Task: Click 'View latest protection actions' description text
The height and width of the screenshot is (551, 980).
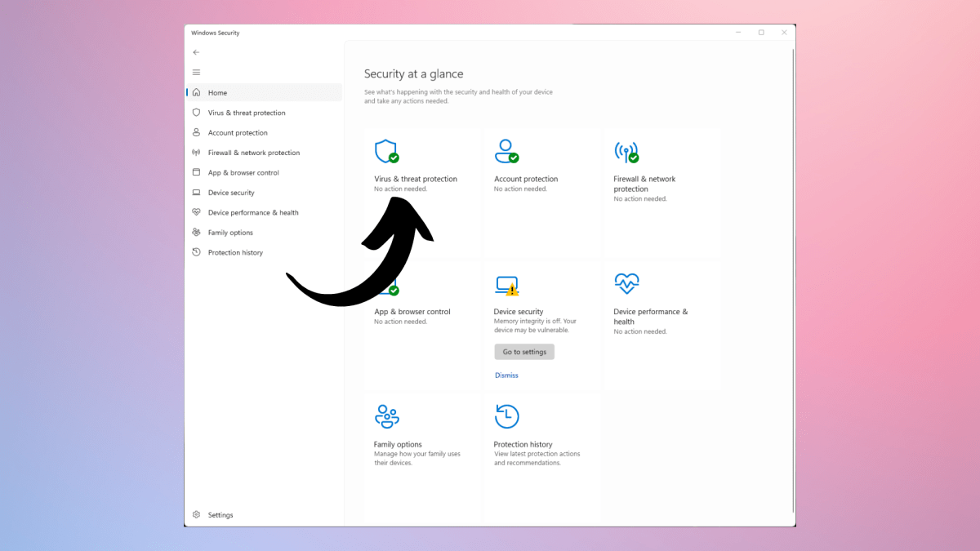Action: pos(537,459)
